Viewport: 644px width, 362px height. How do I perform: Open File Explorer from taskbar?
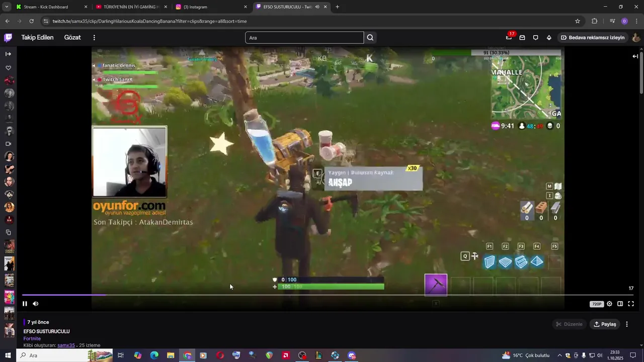click(171, 355)
